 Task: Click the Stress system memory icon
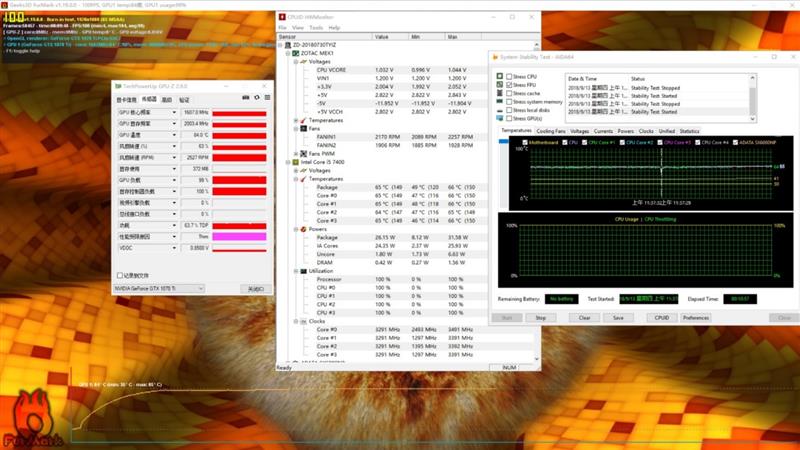(x=499, y=102)
